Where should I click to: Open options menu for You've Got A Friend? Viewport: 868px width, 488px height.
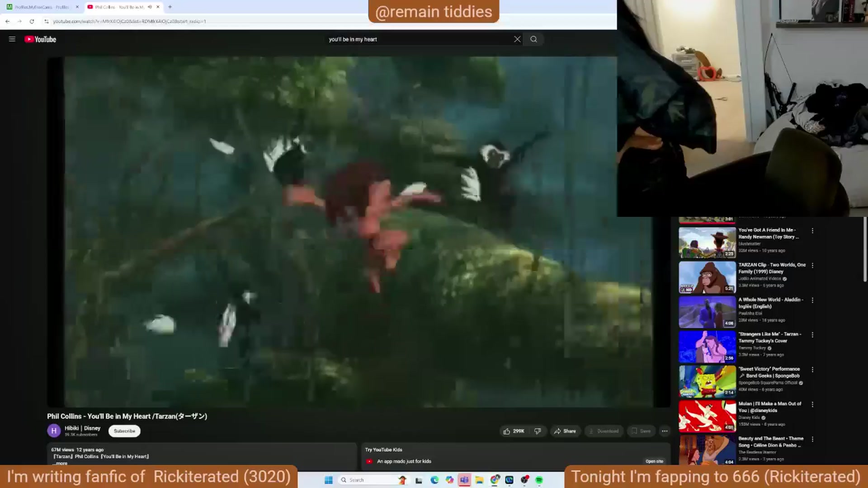tap(812, 231)
